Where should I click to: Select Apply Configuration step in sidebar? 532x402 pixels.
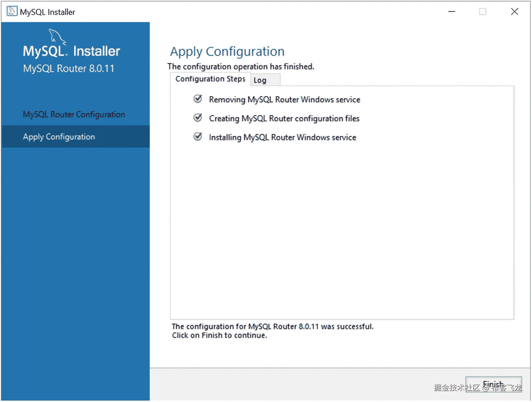(x=76, y=137)
